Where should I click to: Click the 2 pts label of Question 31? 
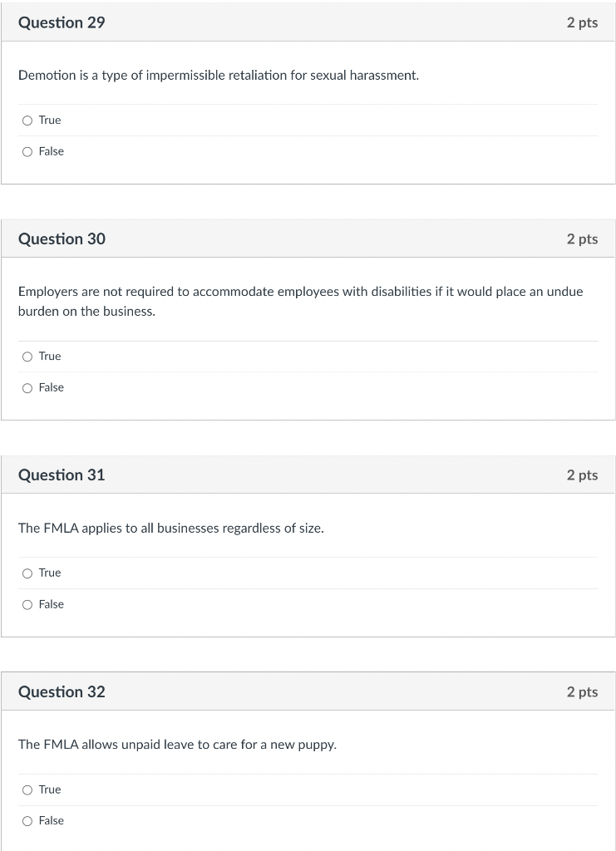click(583, 475)
